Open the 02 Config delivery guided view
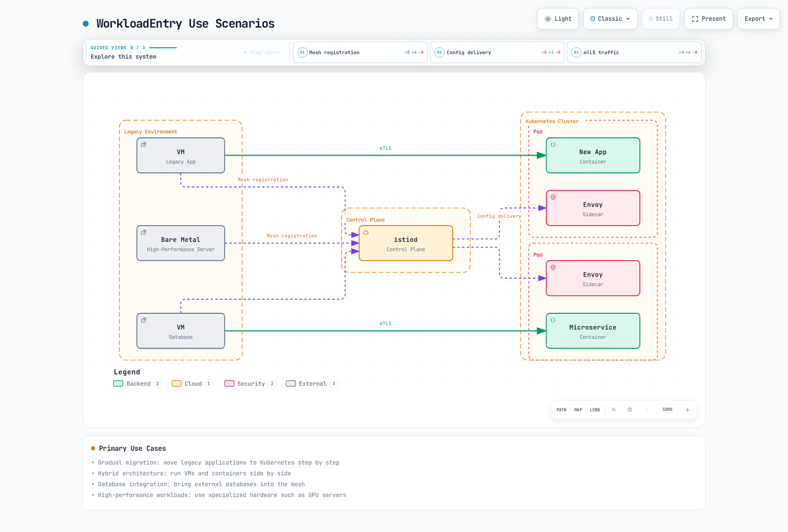Screen dimensions: 788x532 497,52
